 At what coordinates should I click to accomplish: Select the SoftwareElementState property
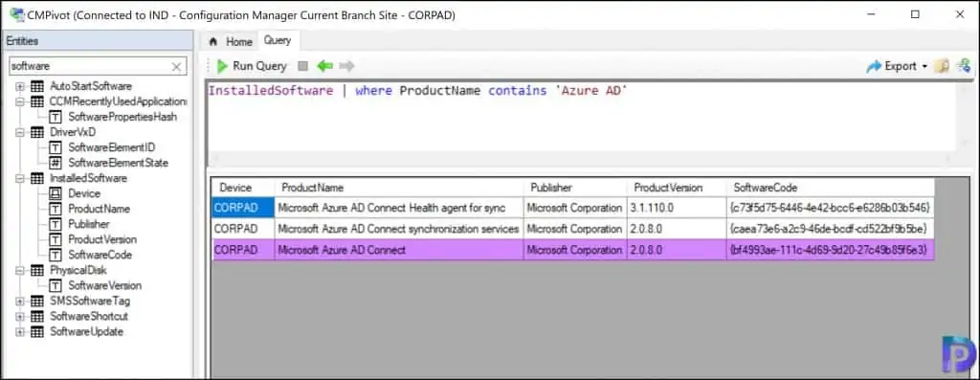[118, 163]
